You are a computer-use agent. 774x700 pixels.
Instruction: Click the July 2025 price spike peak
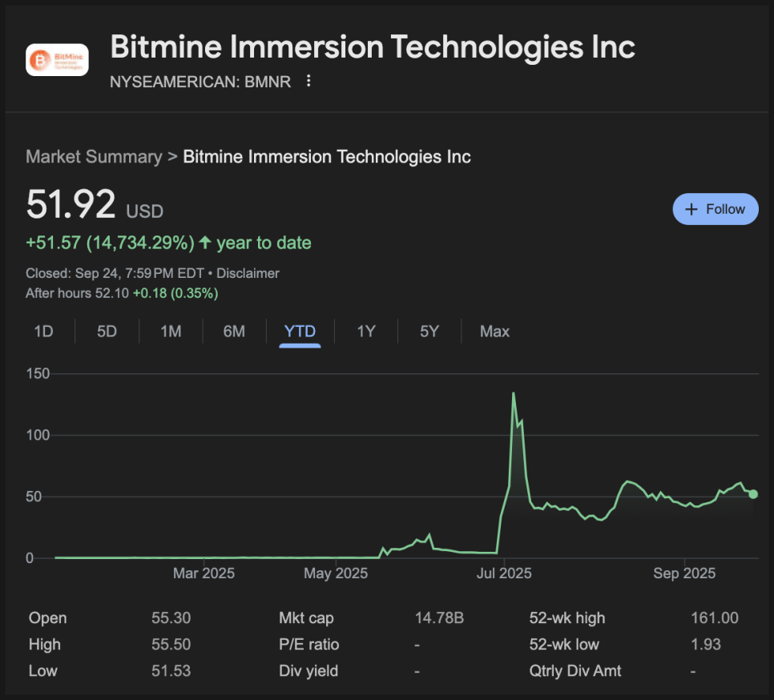pos(514,394)
